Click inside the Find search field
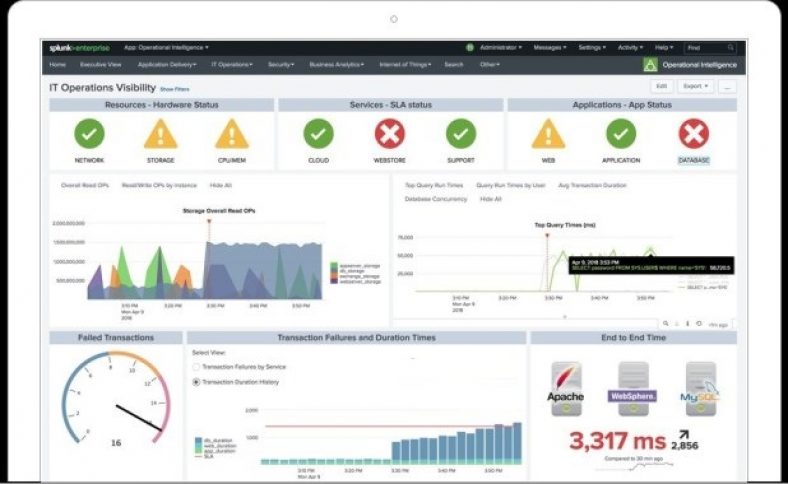The image size is (788, 484). (x=706, y=48)
